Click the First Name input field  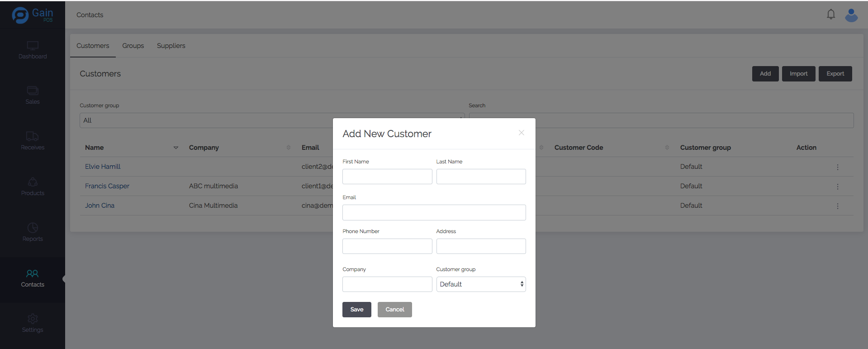387,177
